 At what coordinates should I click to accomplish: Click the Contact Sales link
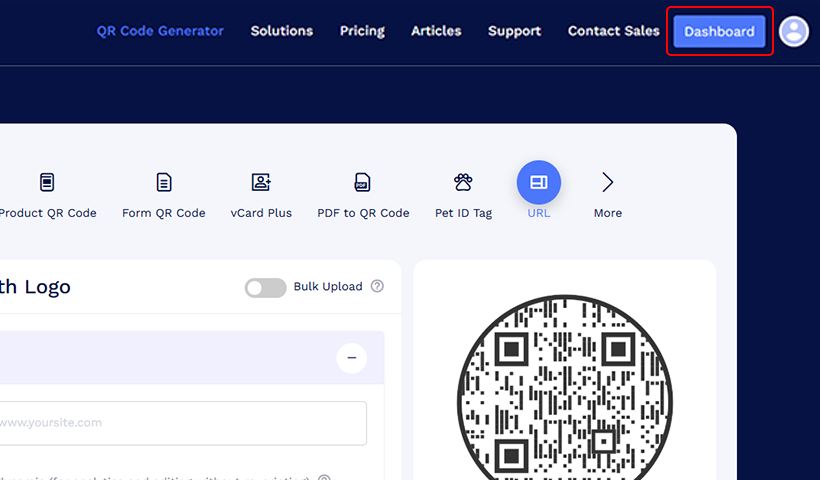pos(613,31)
